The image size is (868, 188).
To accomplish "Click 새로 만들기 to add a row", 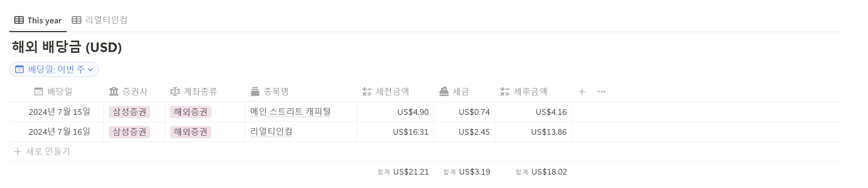I will click(x=42, y=152).
